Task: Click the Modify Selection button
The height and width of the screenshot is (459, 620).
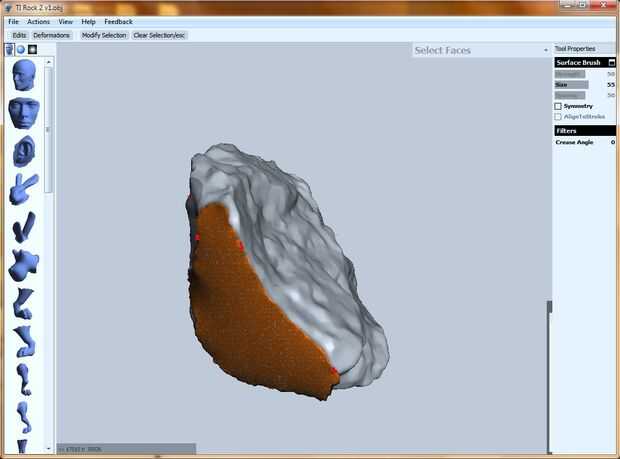Action: coord(104,36)
